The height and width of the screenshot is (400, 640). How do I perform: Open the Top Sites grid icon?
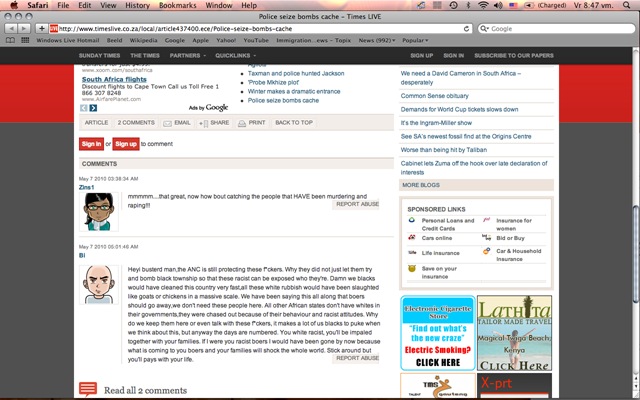25,40
